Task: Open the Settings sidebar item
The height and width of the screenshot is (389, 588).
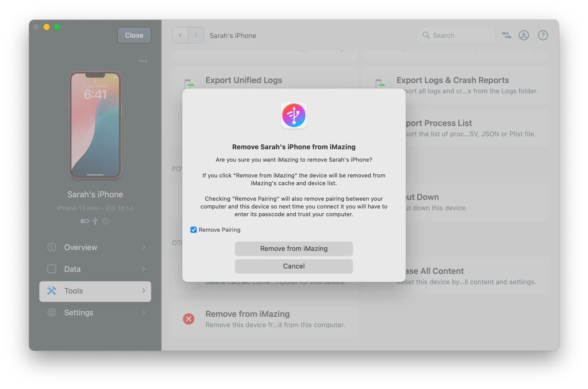Action: click(x=79, y=312)
